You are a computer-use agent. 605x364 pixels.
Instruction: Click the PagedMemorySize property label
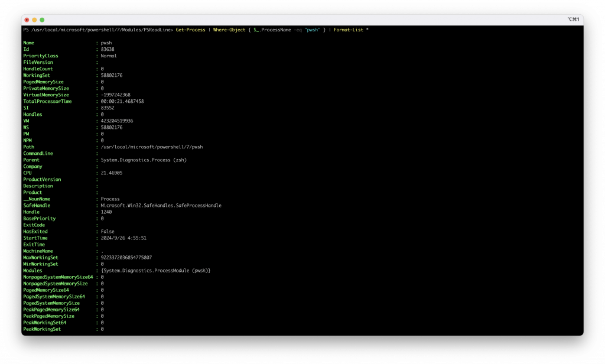coord(43,82)
